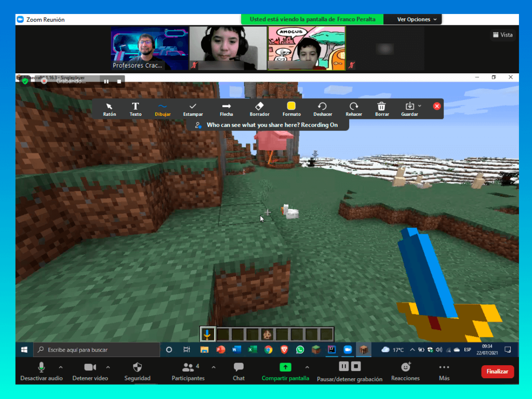Click the Borrar trash icon

pos(382,109)
